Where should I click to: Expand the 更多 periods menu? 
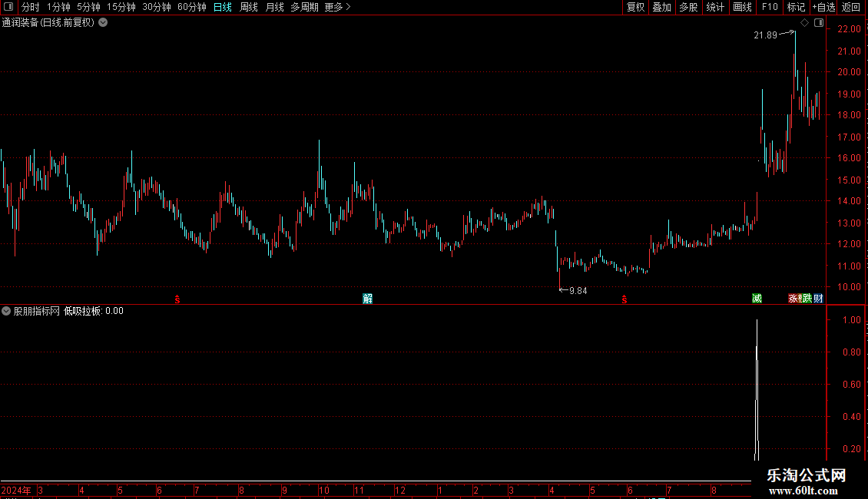(338, 7)
